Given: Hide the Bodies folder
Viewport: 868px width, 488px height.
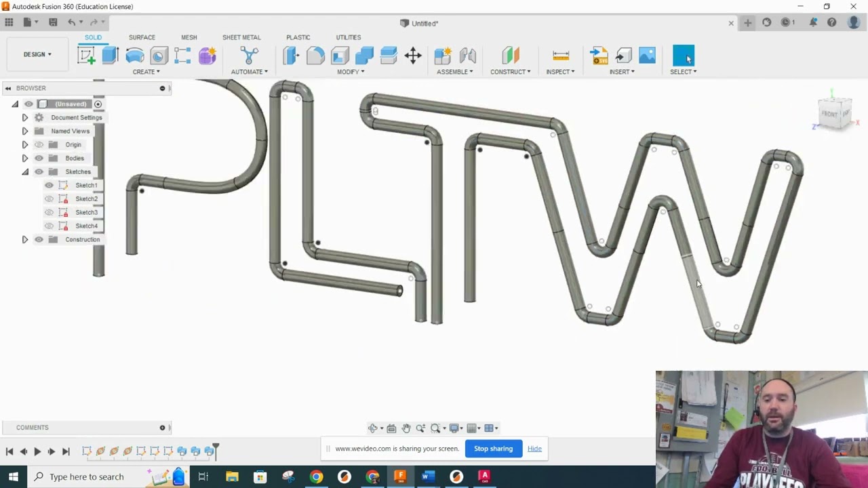Looking at the screenshot, I should [x=39, y=158].
